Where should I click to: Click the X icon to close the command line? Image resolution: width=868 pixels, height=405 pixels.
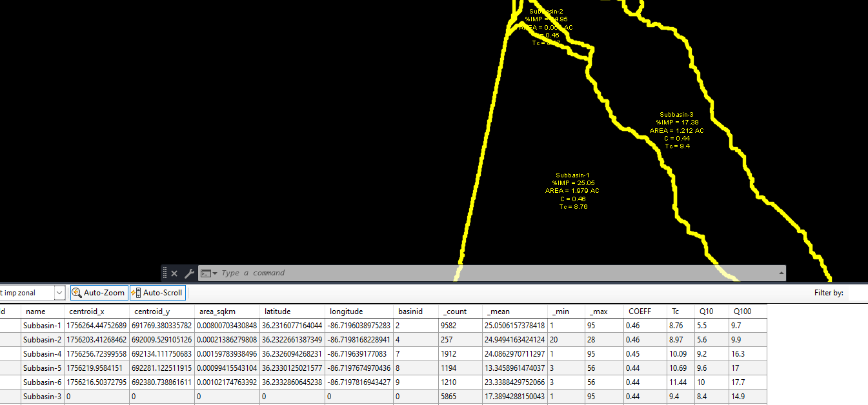point(174,272)
